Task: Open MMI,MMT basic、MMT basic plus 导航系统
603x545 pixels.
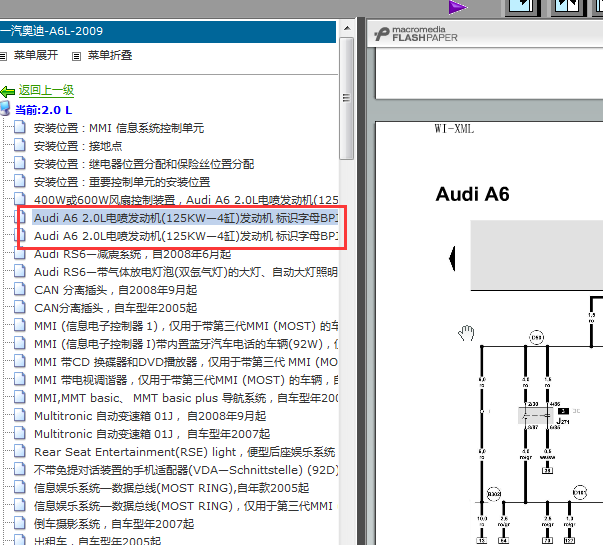Action: 186,398
